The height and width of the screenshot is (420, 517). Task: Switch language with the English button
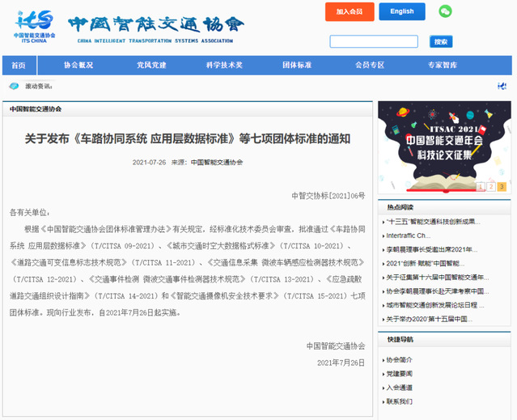point(401,11)
